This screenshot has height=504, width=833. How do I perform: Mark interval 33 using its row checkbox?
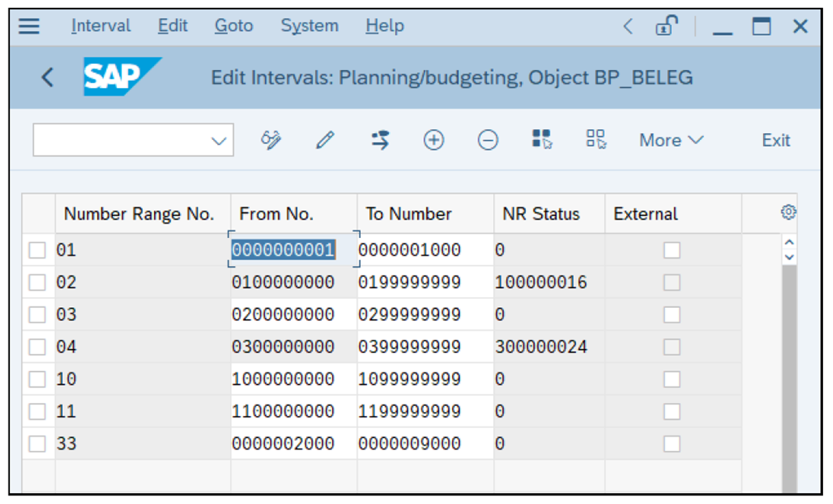[x=37, y=443]
